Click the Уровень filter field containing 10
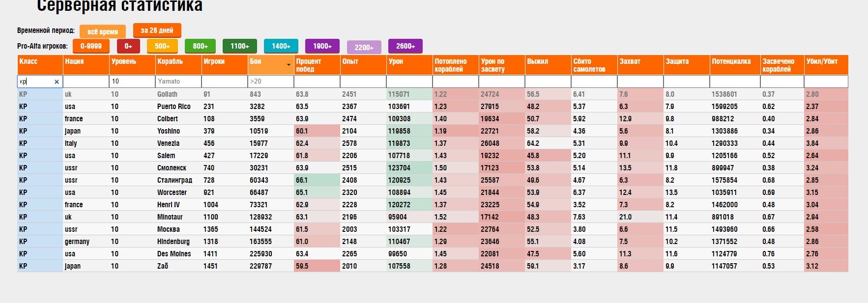 tap(132, 82)
